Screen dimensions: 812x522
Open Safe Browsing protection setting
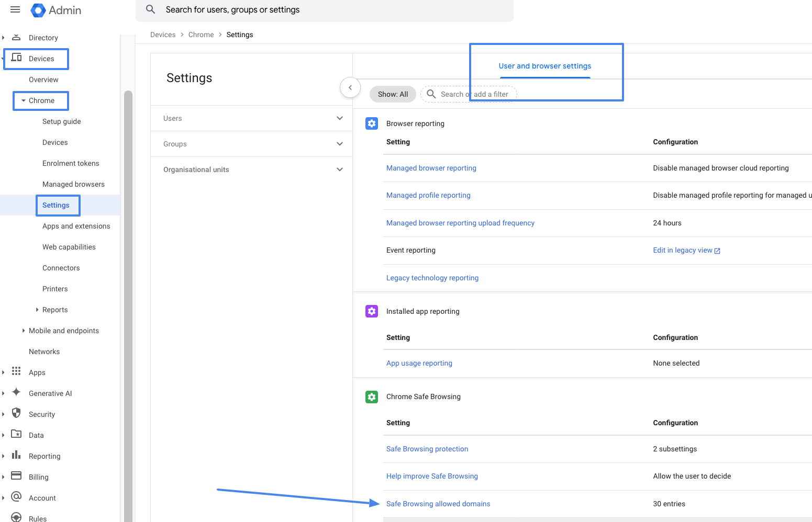click(427, 449)
